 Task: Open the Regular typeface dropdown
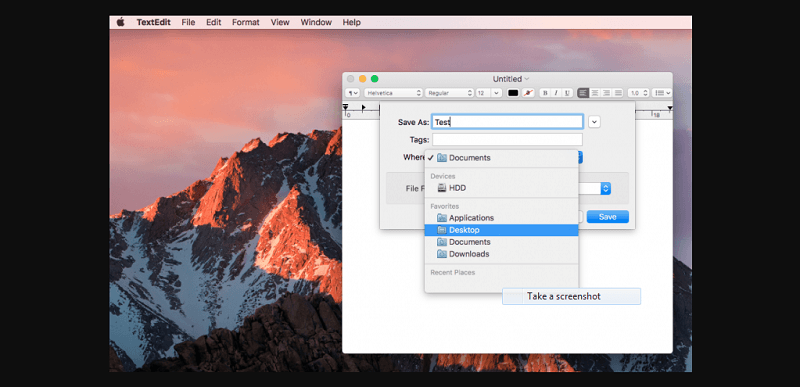[x=449, y=93]
